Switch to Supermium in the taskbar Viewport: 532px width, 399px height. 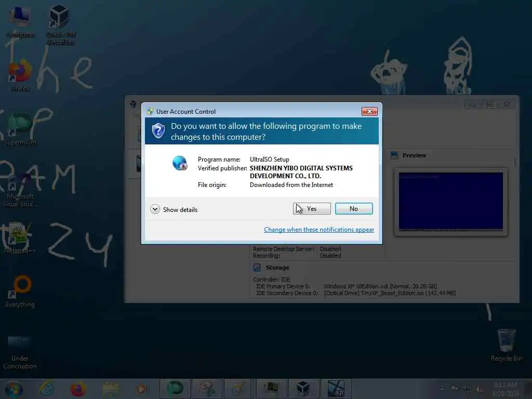[x=175, y=389]
